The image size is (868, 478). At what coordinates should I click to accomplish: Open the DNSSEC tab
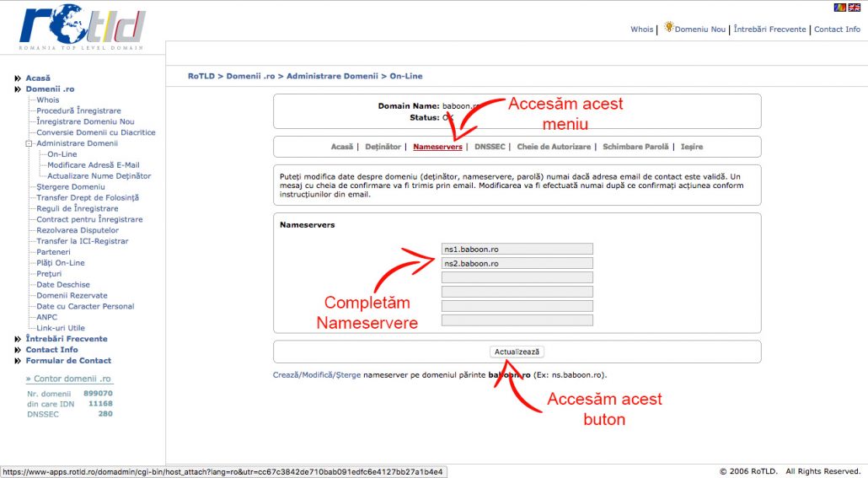click(490, 147)
